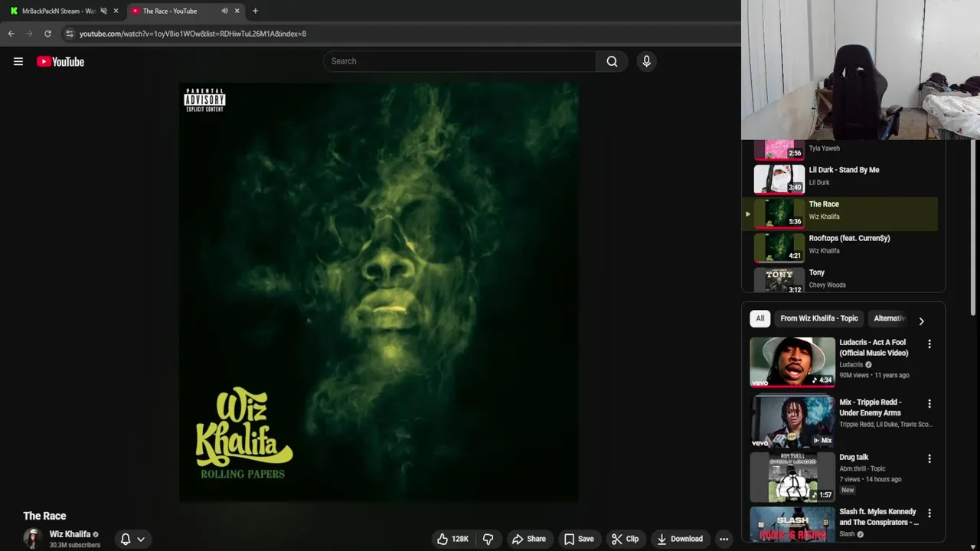View site information icon in address bar
The width and height of the screenshot is (980, 551).
pyautogui.click(x=70, y=34)
